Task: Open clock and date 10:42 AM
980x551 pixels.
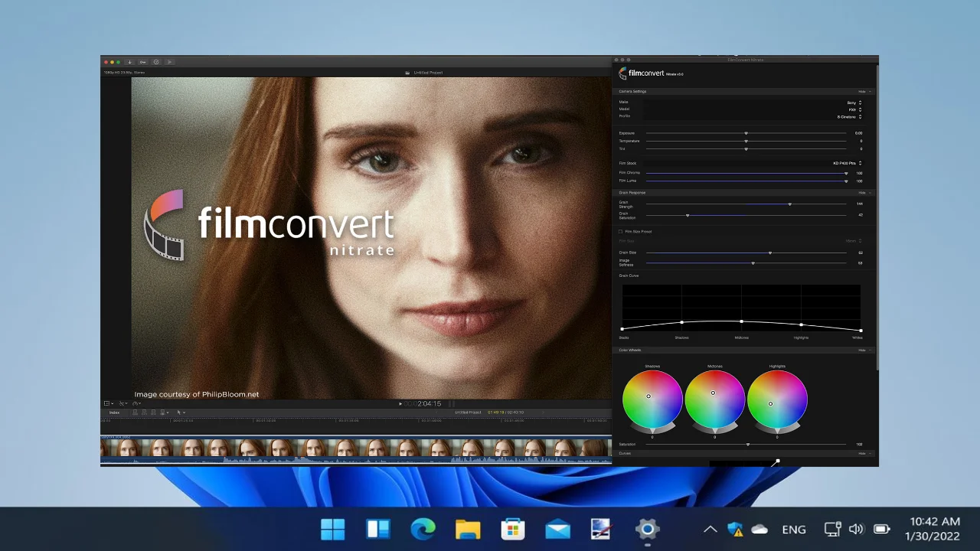Action: click(932, 529)
